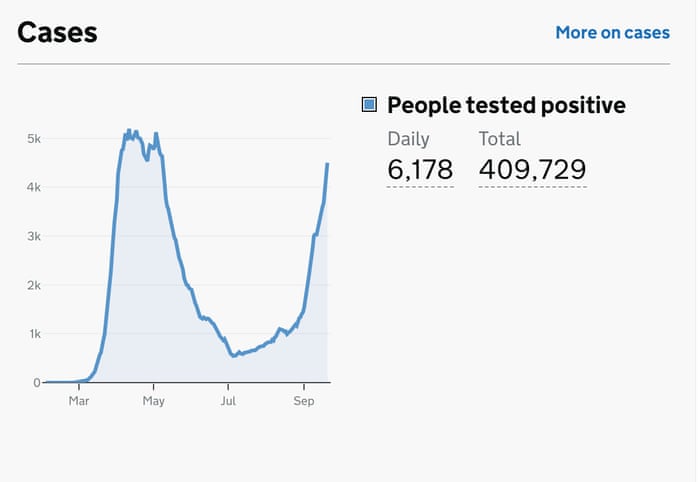
Task: Click the 1k y-axis label
Action: click(x=33, y=334)
